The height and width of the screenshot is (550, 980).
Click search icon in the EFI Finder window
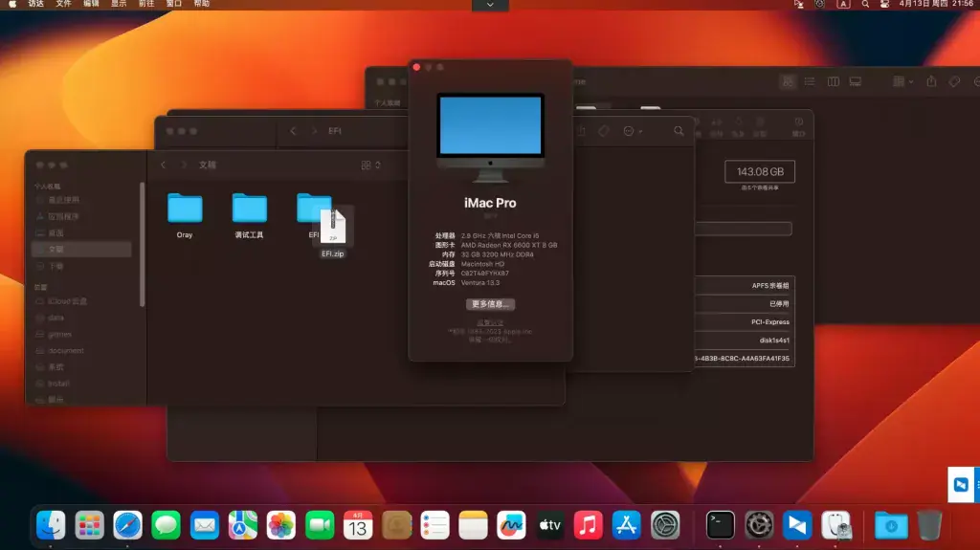pyautogui.click(x=679, y=131)
